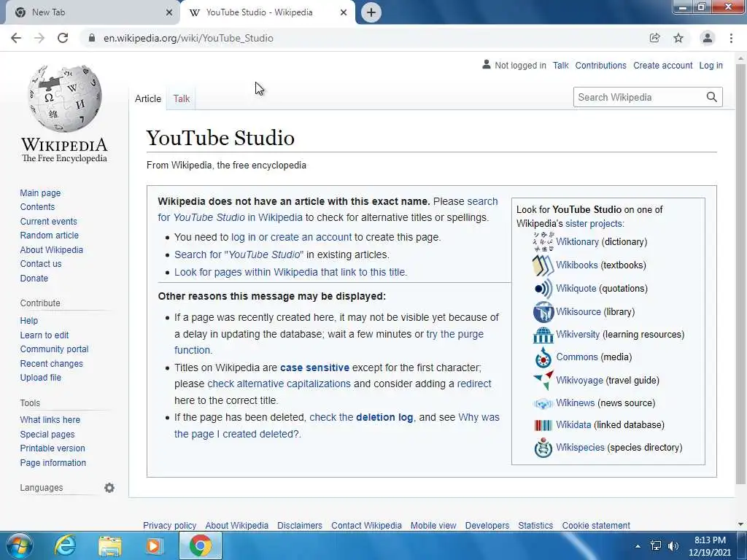Open the Donate sidebar link
Screen dimensions: 747x560
[x=34, y=278]
